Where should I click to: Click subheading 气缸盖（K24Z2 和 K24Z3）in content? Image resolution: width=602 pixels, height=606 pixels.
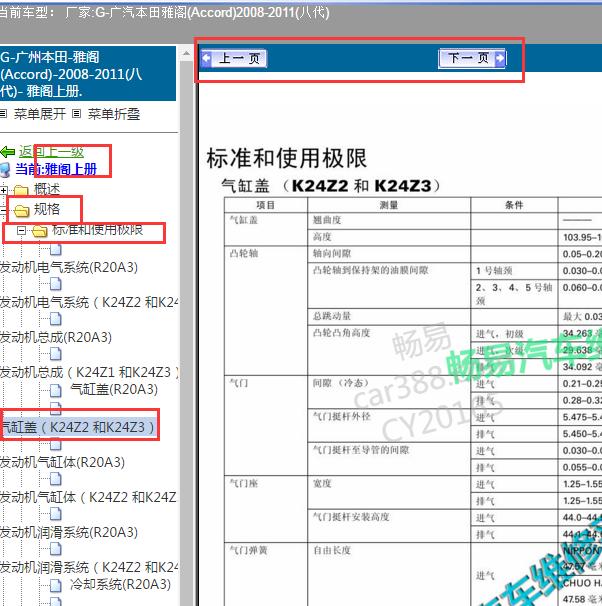pyautogui.click(x=330, y=186)
